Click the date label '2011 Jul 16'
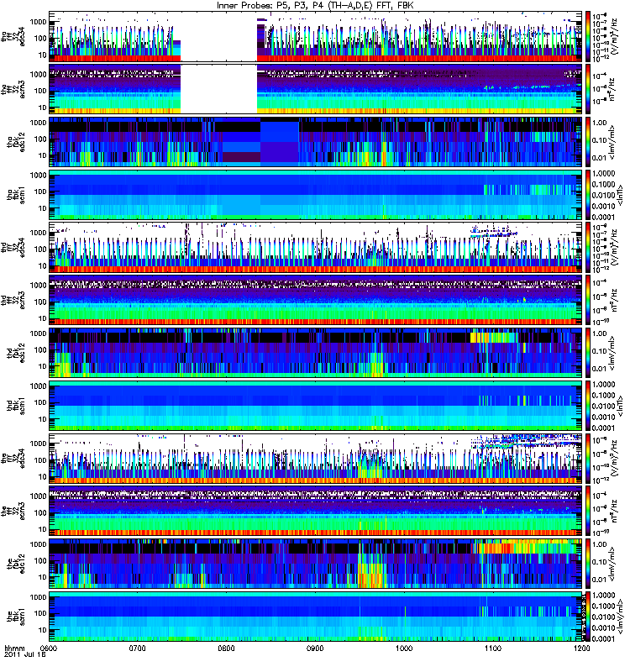Viewport: 630px width, 672px height. tap(25, 655)
